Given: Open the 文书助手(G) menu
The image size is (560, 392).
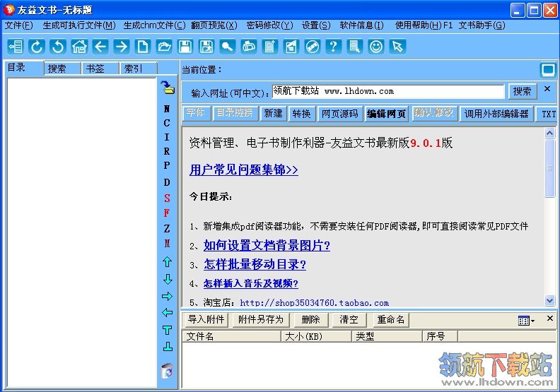Looking at the screenshot, I should [x=482, y=25].
